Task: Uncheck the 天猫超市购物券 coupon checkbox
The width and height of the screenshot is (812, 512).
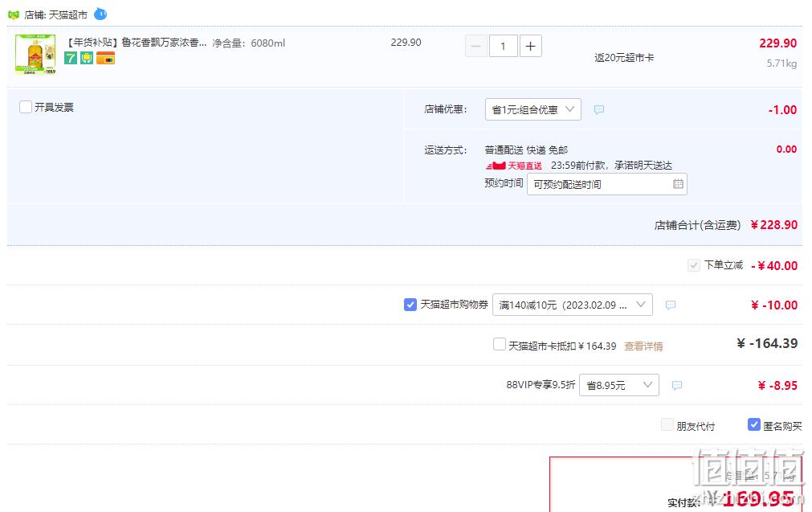Action: [410, 305]
